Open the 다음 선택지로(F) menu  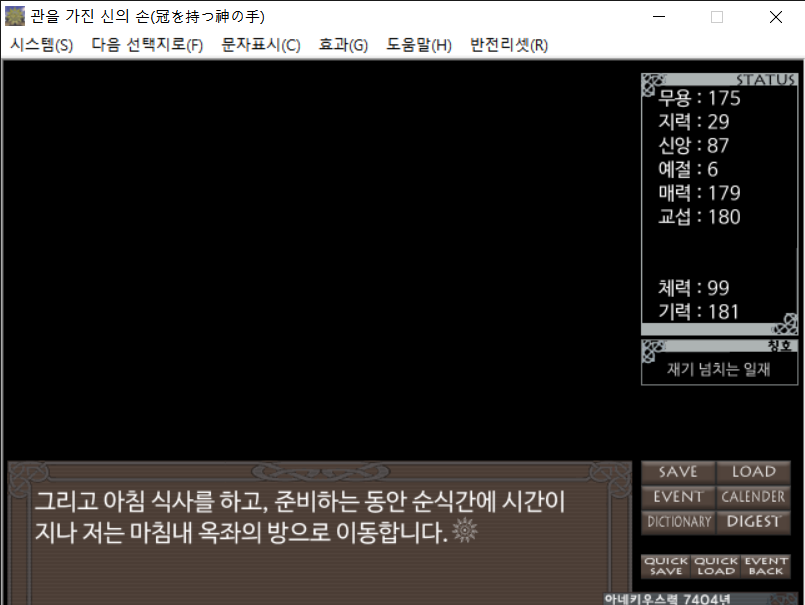click(147, 45)
